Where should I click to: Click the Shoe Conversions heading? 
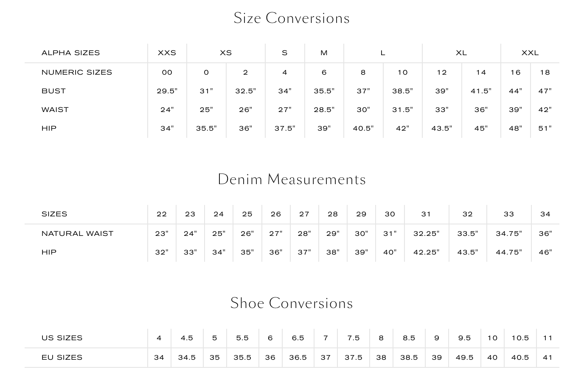(x=292, y=303)
